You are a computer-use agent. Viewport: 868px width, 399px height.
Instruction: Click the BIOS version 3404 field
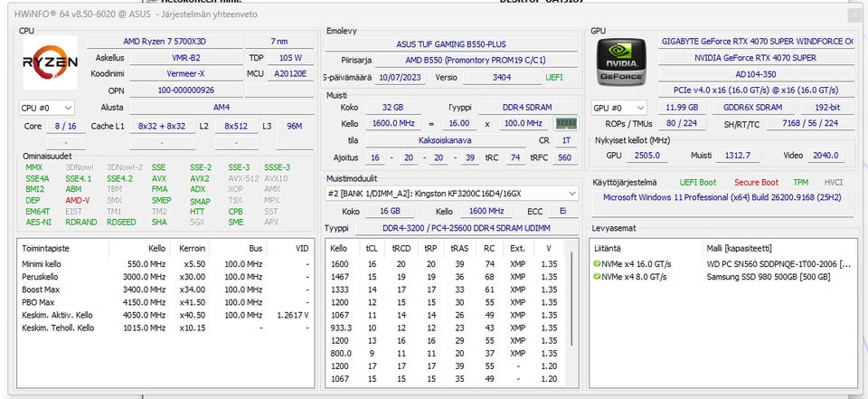[x=502, y=78]
